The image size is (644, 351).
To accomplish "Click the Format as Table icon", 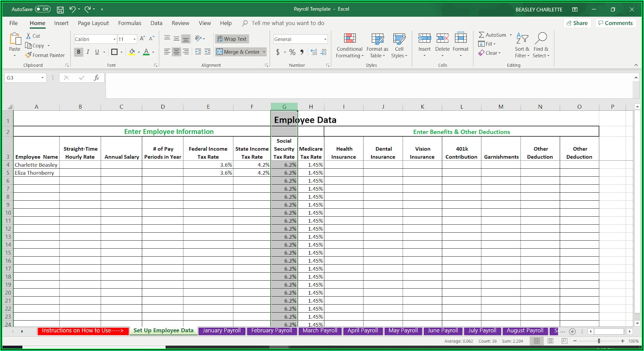I will point(377,45).
